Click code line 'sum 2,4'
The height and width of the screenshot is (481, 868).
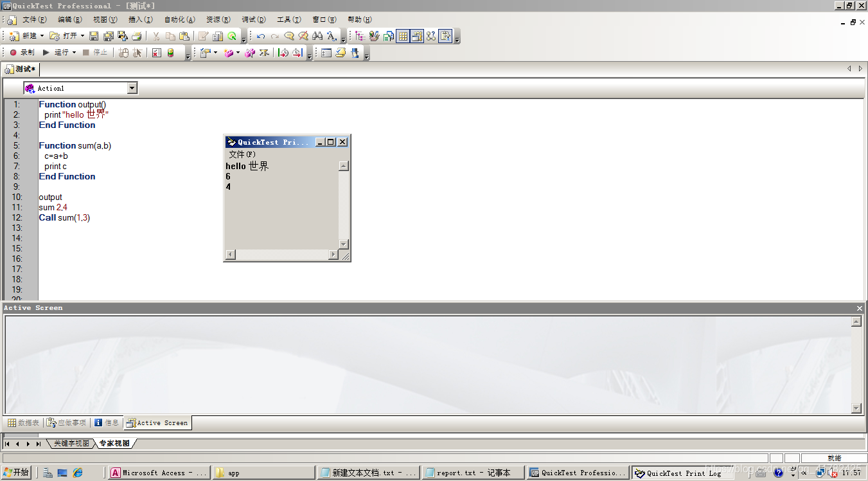coord(53,207)
